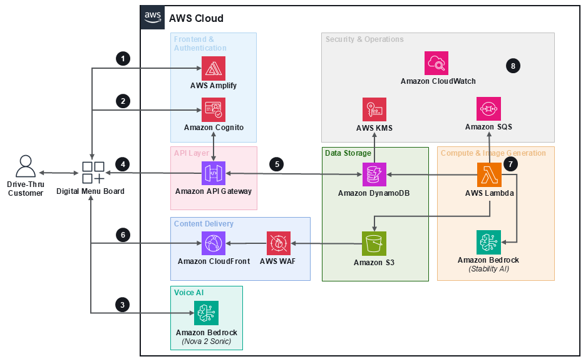Click the 'AWS Cloud' title text
588x364 pixels.
pyautogui.click(x=196, y=18)
